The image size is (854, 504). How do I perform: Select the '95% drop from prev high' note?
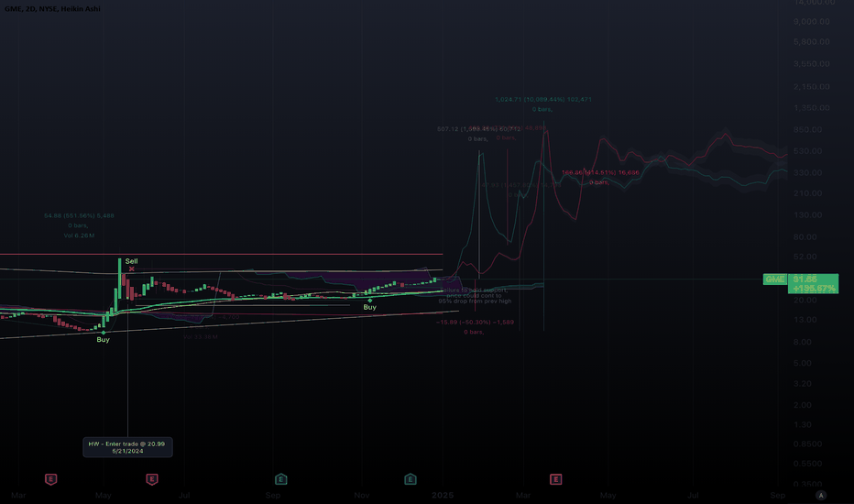[475, 301]
